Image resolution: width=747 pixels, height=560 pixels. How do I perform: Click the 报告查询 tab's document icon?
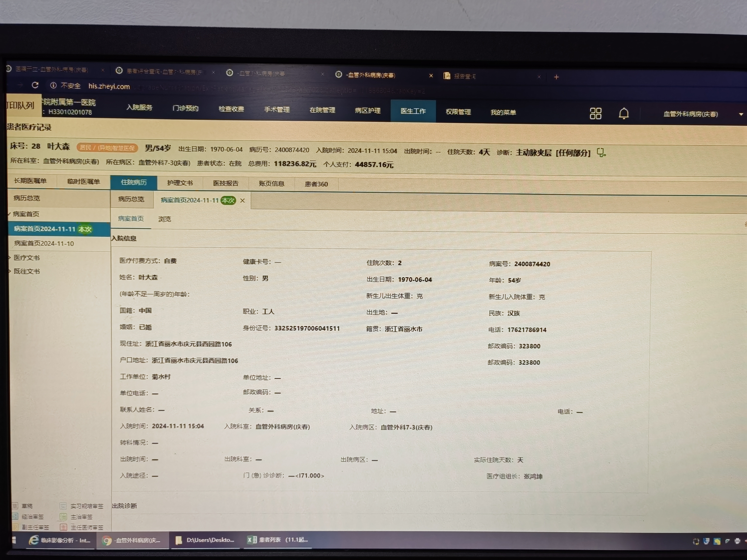(447, 76)
